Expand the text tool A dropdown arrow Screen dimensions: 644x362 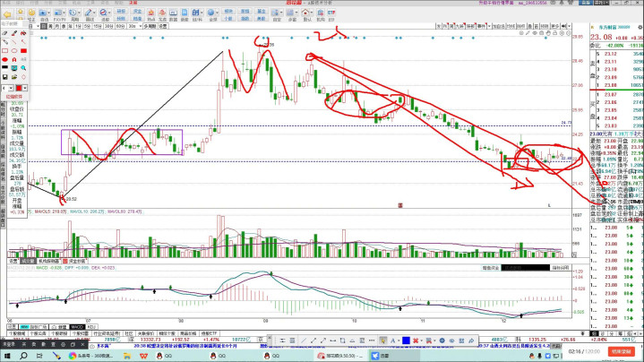(399, 340)
